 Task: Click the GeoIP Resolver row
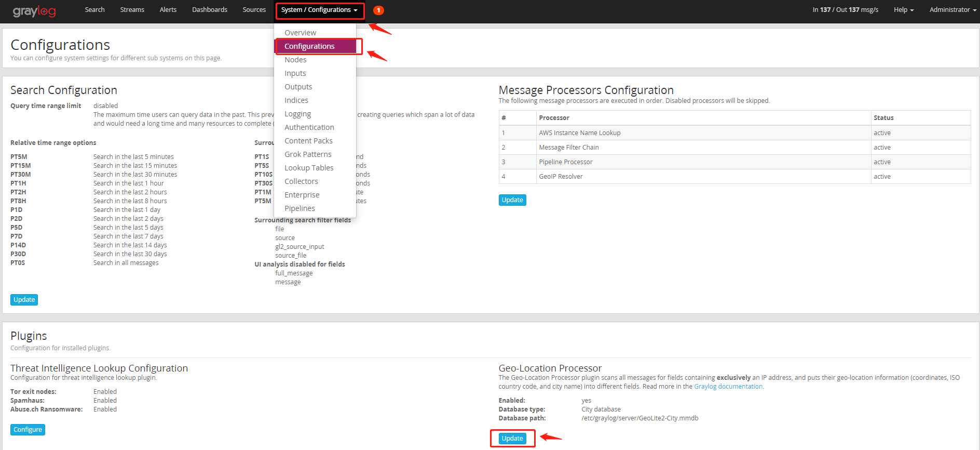734,177
